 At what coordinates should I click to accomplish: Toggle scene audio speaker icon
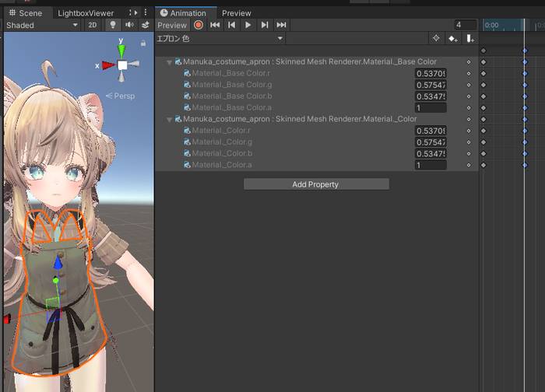(129, 25)
